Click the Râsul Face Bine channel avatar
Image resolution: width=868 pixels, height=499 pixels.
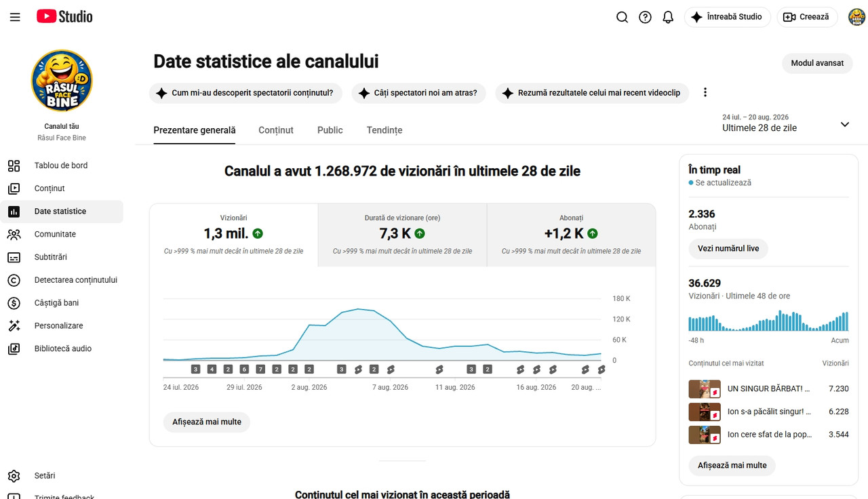coord(62,81)
